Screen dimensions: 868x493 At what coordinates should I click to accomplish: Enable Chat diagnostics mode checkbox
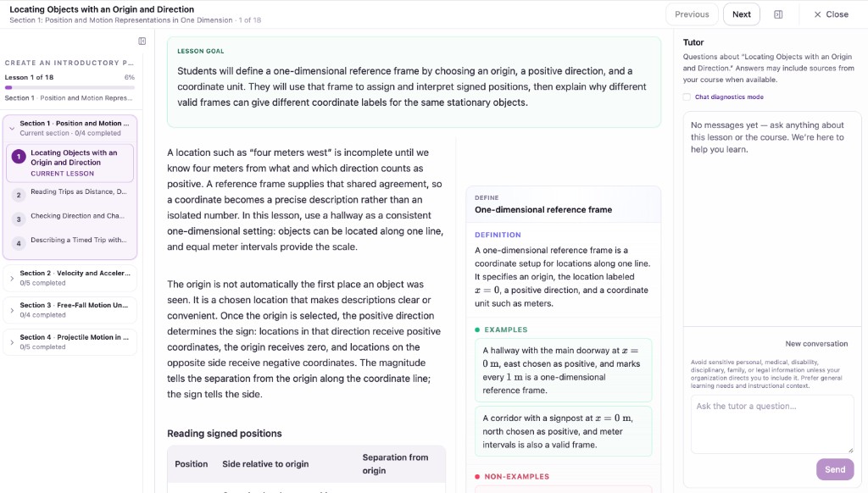687,97
